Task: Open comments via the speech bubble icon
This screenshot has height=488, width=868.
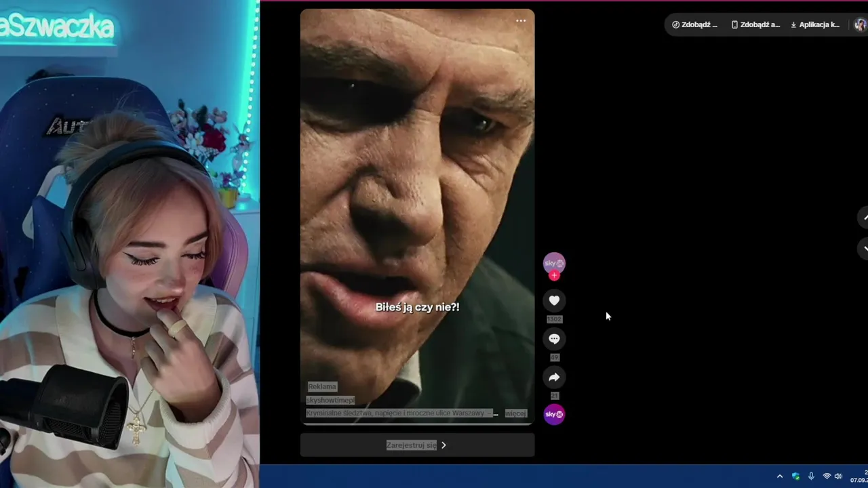Action: pyautogui.click(x=554, y=339)
